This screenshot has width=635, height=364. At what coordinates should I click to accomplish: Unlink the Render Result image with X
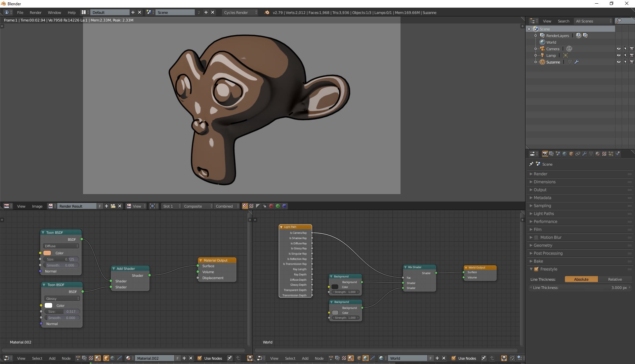120,206
